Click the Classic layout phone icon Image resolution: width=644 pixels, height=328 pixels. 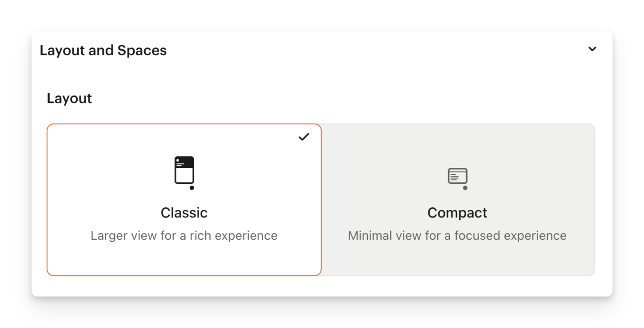(184, 171)
